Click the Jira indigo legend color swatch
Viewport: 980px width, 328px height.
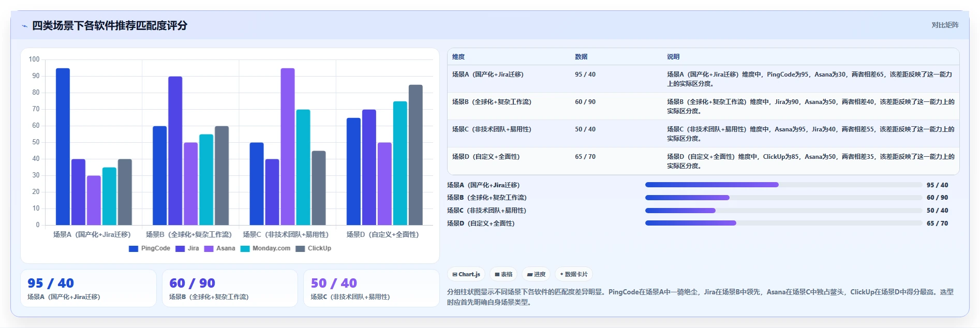click(180, 249)
